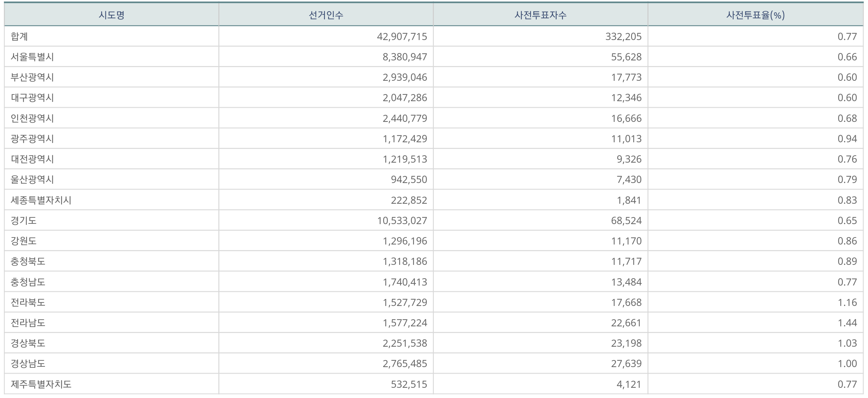Select 전라남도 early voting rate 1.44

(x=847, y=323)
